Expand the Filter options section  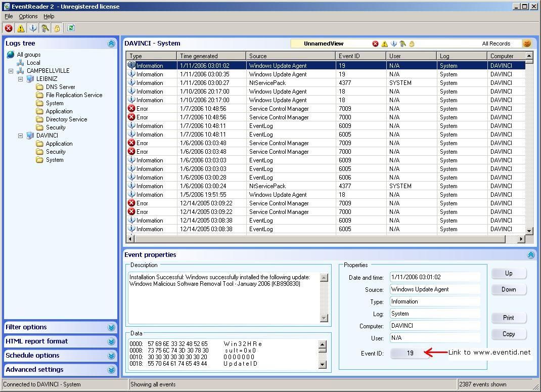pyautogui.click(x=111, y=327)
